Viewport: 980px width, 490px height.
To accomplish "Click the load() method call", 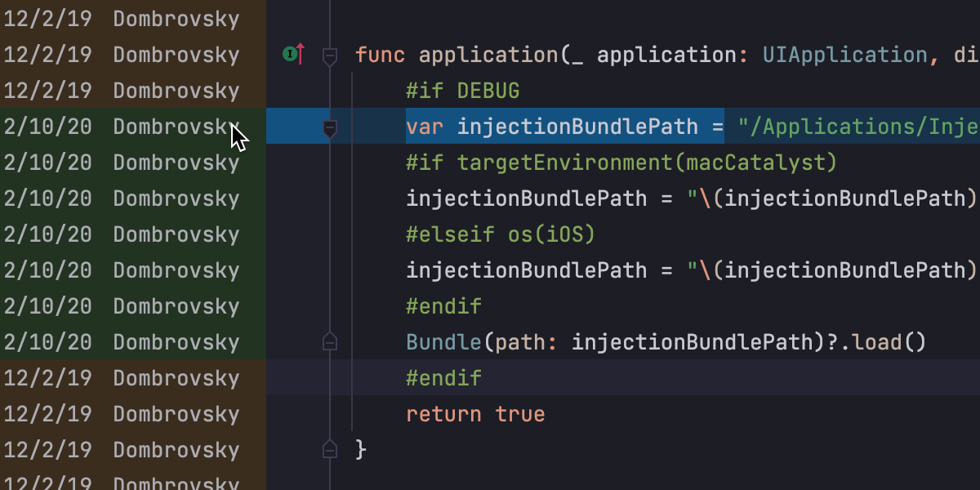I will pyautogui.click(x=889, y=342).
